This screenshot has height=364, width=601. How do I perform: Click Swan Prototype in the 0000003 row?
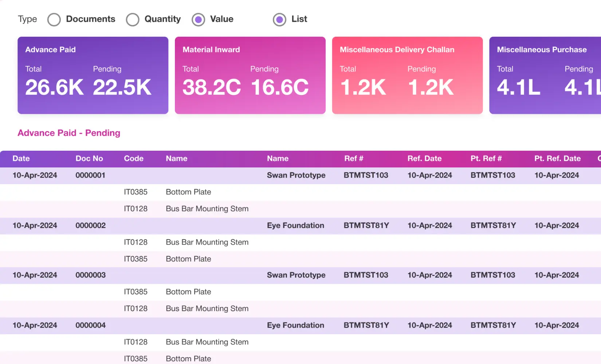point(296,275)
